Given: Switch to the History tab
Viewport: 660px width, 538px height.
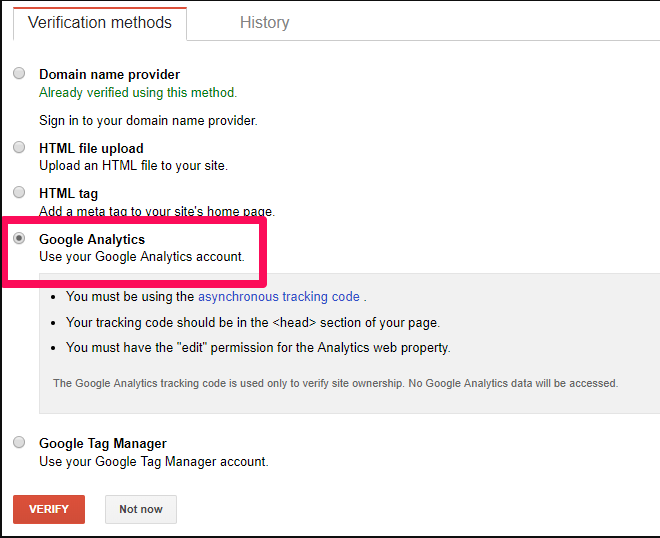Looking at the screenshot, I should [x=264, y=22].
